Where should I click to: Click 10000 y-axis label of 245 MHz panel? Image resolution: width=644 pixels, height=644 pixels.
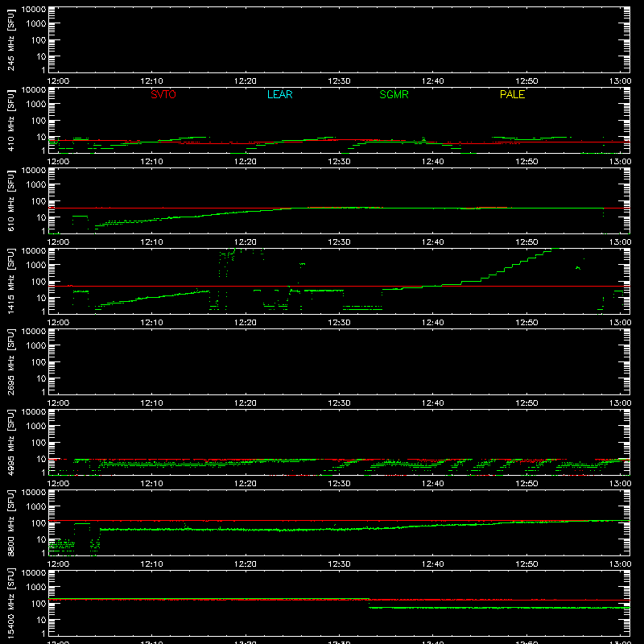point(34,10)
